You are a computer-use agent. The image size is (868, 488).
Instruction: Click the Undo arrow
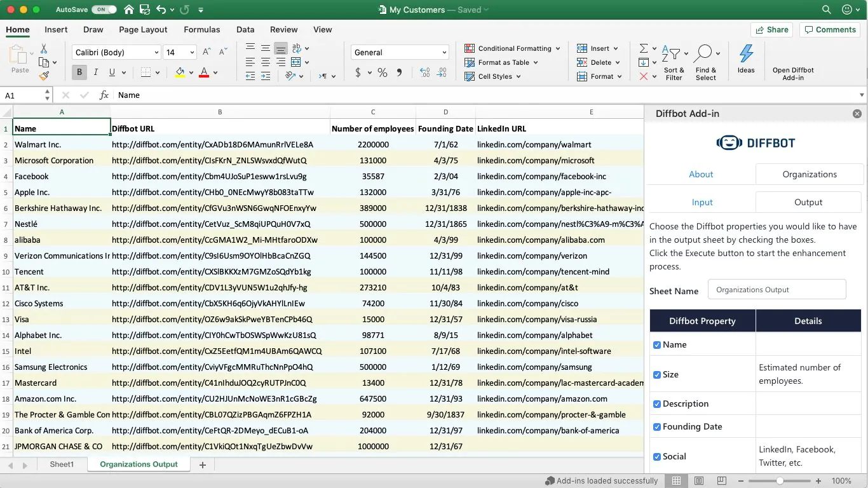[161, 10]
